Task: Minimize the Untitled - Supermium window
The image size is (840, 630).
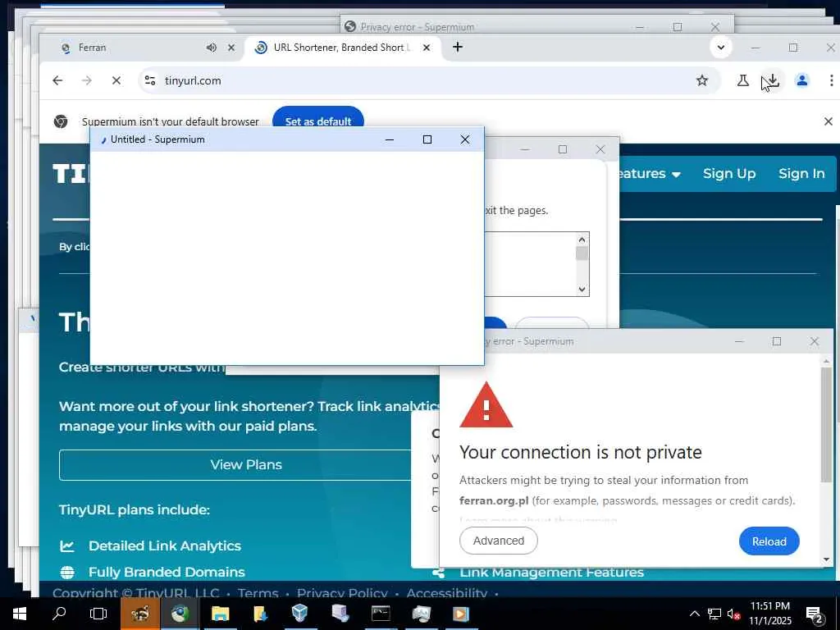Action: 390,139
